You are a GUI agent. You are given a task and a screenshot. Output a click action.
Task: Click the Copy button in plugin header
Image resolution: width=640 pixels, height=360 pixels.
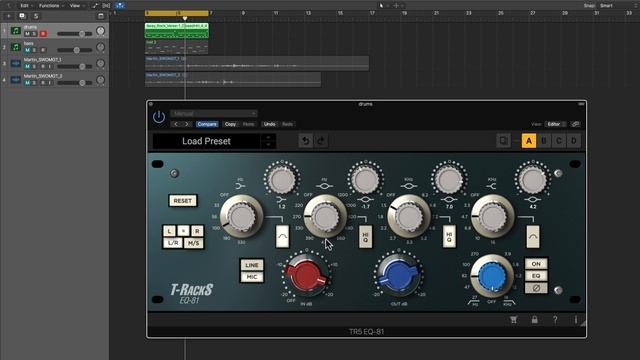230,124
